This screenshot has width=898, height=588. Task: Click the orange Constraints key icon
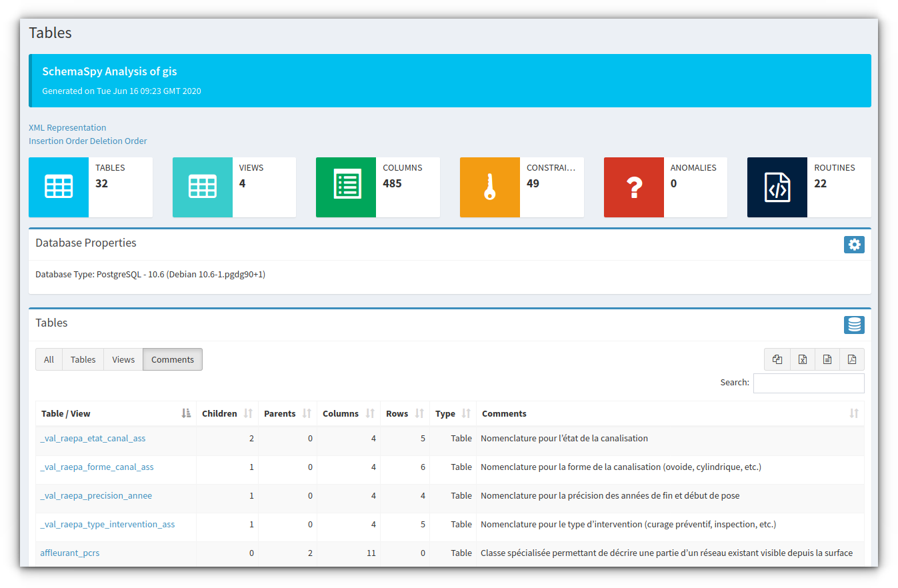tap(490, 187)
